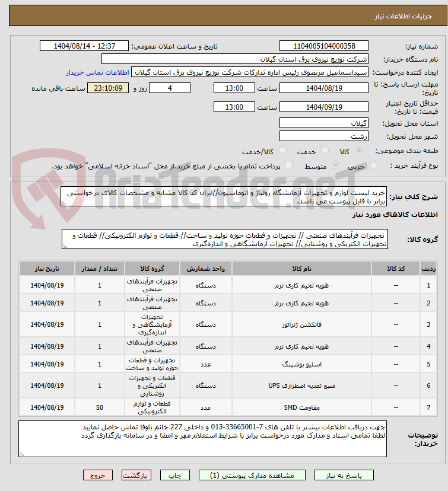Click the price validity hour 13:00 field
Image resolution: width=448 pixels, height=491 pixels.
234,107
